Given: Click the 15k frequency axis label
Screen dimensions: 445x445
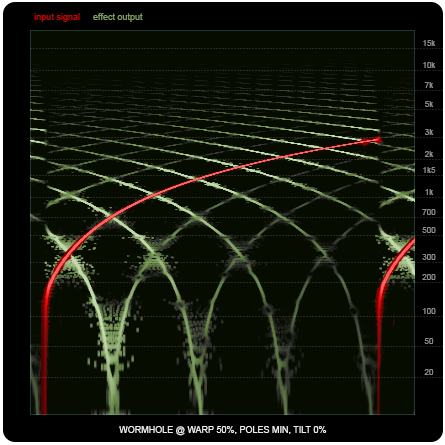Looking at the screenshot, I should pos(429,43).
